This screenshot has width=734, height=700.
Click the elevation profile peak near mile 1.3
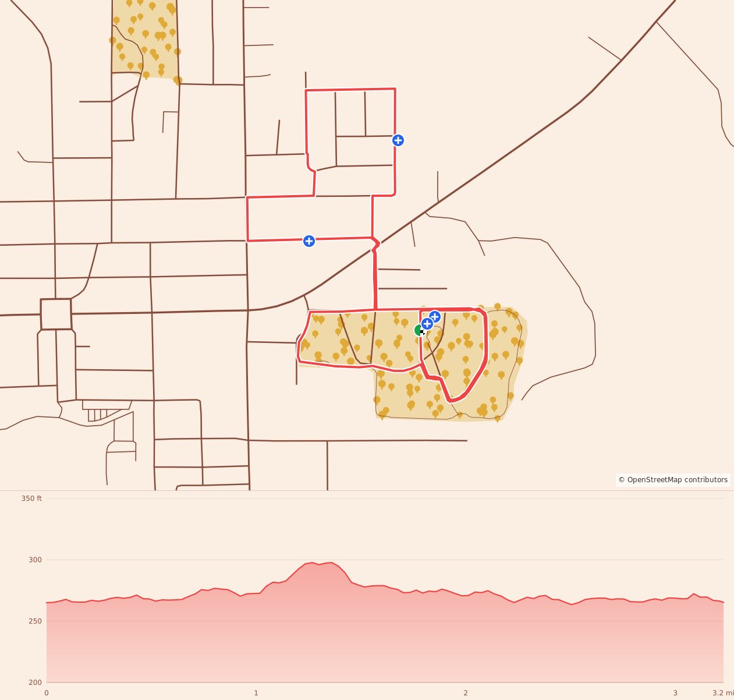click(x=319, y=563)
